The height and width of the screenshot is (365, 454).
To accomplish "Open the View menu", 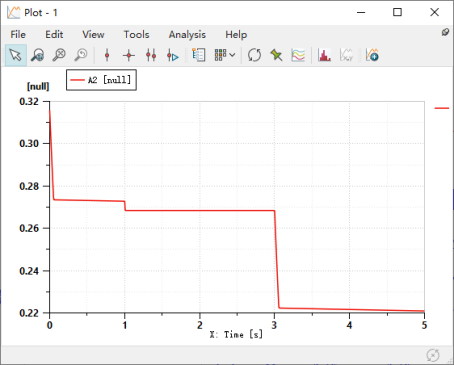I will (x=93, y=35).
